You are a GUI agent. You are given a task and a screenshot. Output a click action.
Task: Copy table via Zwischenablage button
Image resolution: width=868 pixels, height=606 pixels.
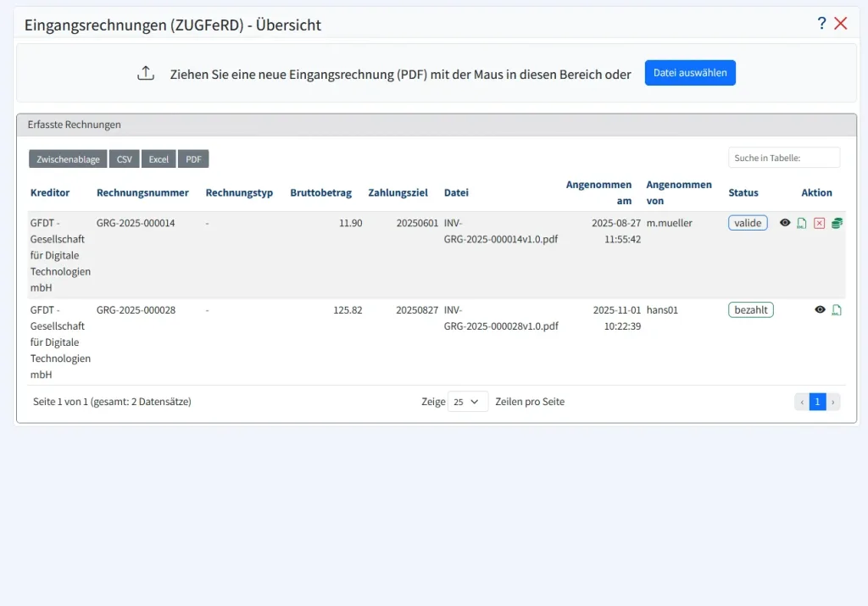tap(67, 158)
